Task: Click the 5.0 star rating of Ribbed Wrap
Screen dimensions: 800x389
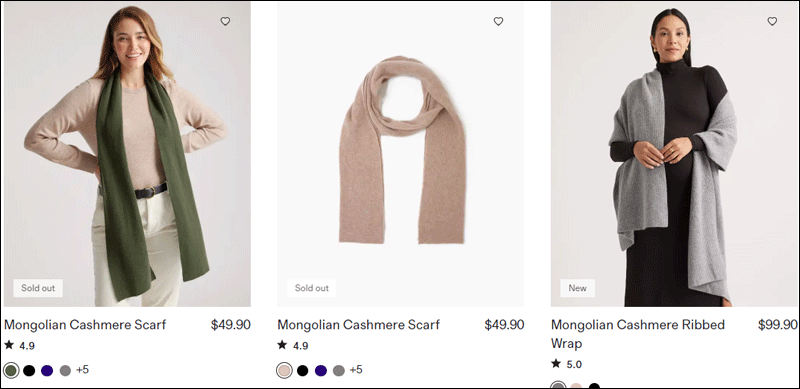Action: point(566,364)
